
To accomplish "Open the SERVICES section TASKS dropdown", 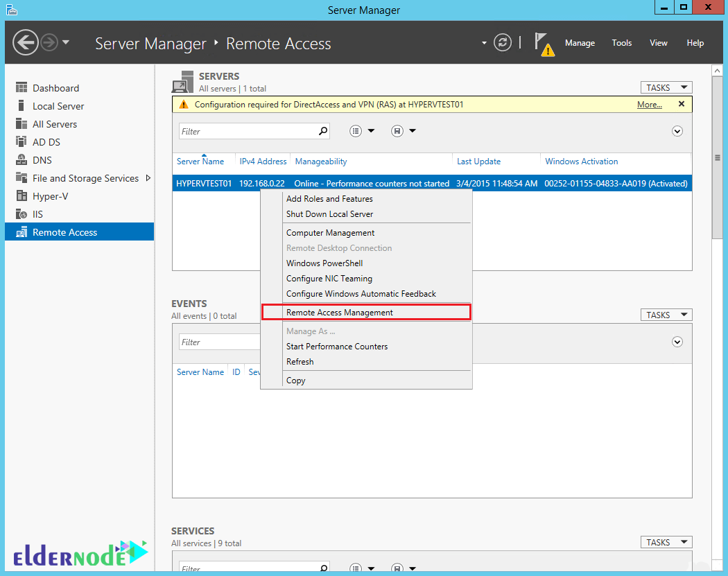I will tap(666, 542).
